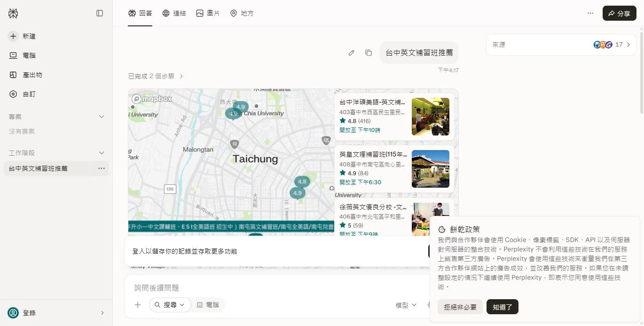This screenshot has height=326, width=644.
Task: Click 知道了 cookie button
Action: point(503,307)
